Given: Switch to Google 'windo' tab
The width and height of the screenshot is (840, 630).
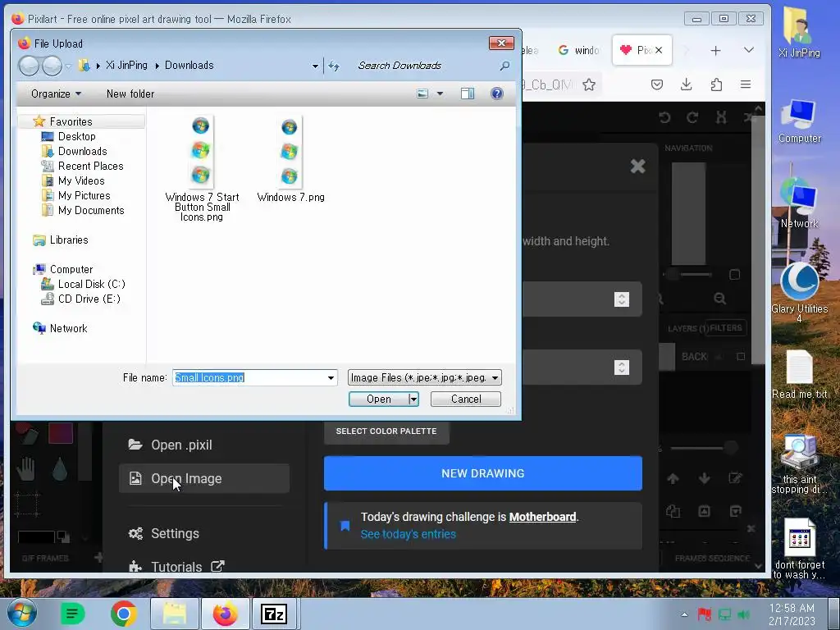Looking at the screenshot, I should (578, 50).
